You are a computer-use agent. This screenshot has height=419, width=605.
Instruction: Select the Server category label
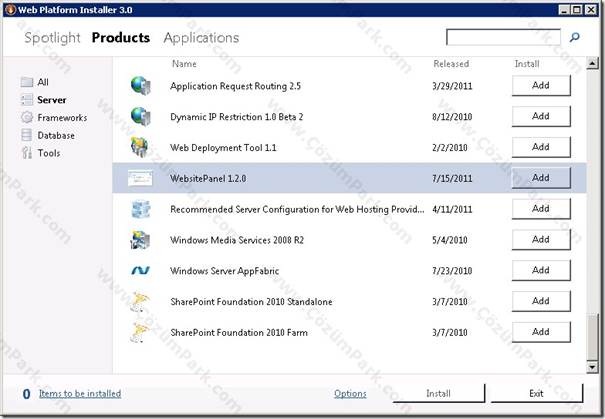tap(52, 100)
